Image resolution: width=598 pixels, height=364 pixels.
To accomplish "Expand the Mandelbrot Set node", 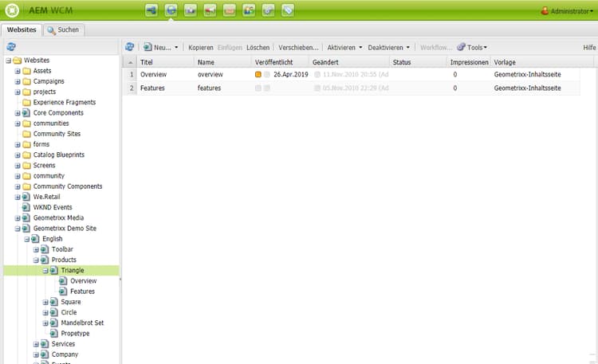I will 45,323.
